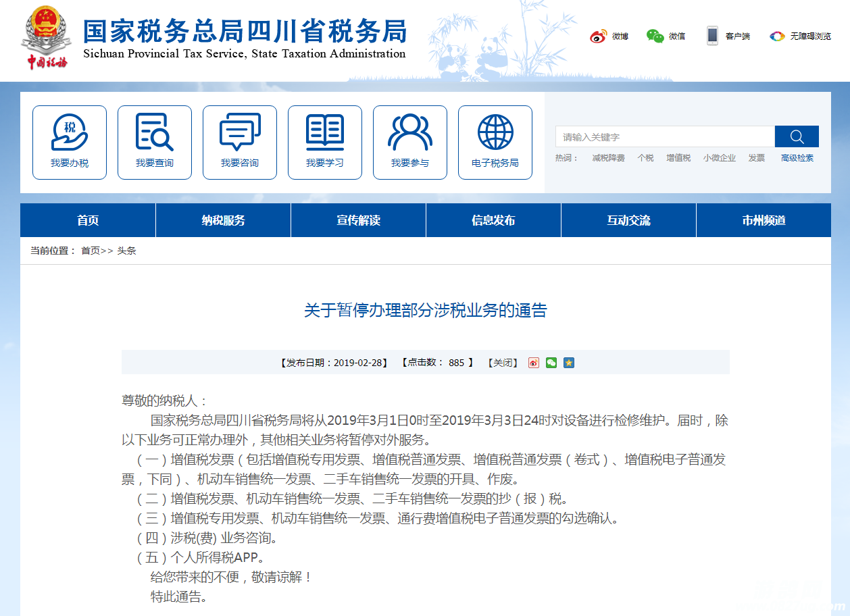Viewport: 850px width, 616px height.
Task: Click the 客户端 mobile client icon
Action: pyautogui.click(x=712, y=36)
